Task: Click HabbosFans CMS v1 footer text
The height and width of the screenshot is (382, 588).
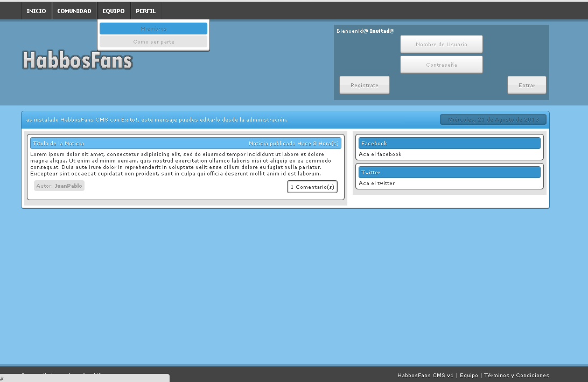Action: pos(425,375)
